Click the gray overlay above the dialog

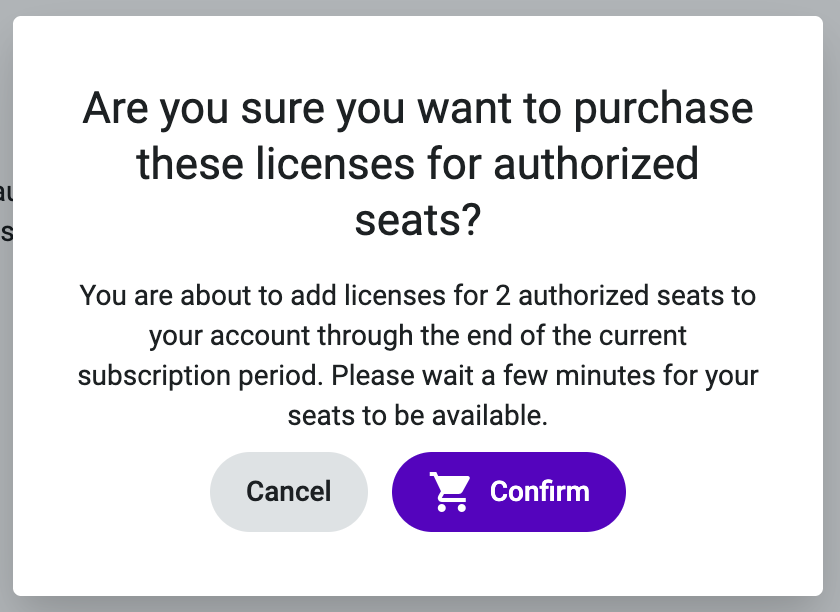[420, 8]
